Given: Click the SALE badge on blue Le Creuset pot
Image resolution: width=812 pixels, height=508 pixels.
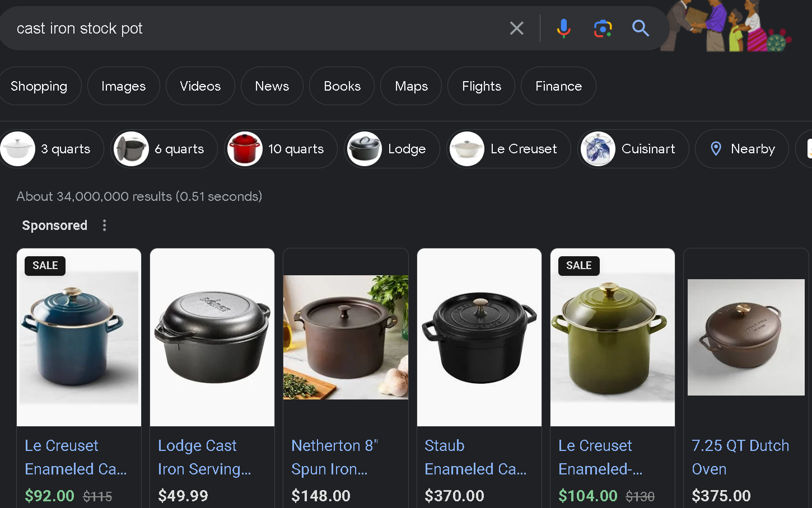Looking at the screenshot, I should (x=45, y=266).
